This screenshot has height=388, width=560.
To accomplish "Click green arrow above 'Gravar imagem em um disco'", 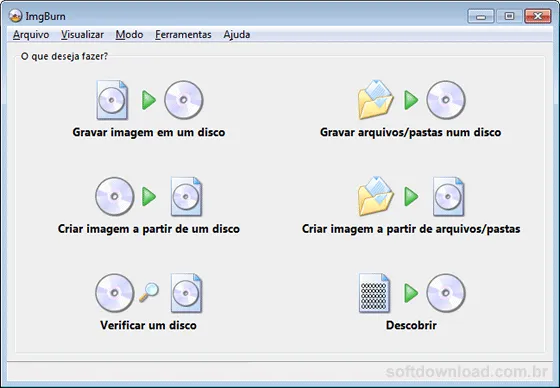I will click(149, 100).
